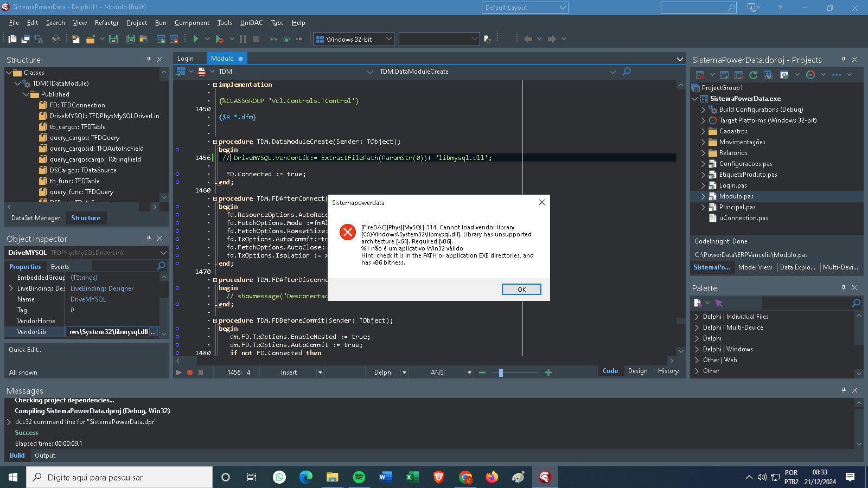Open Spotify from the taskbar
The width and height of the screenshot is (868, 488).
[359, 477]
